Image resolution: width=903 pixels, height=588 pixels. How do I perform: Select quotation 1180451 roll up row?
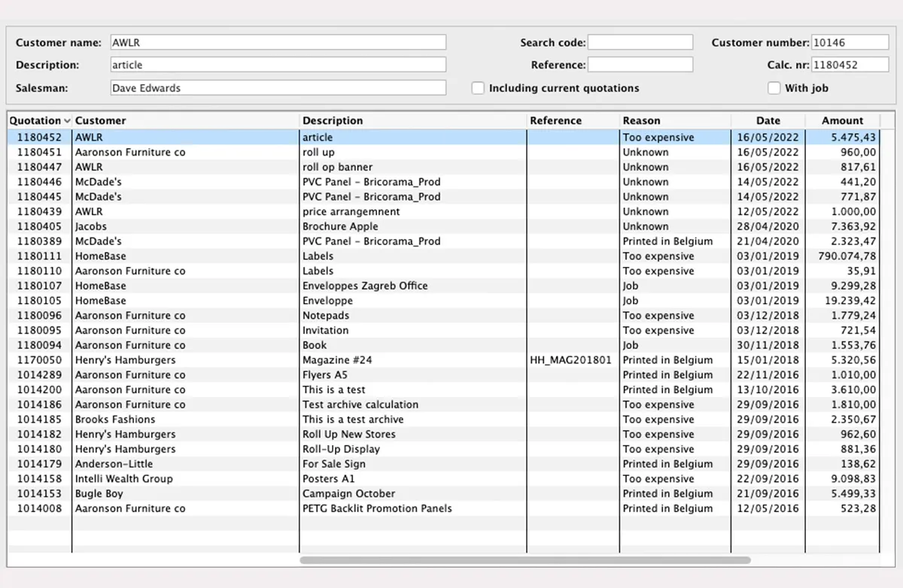[443, 152]
